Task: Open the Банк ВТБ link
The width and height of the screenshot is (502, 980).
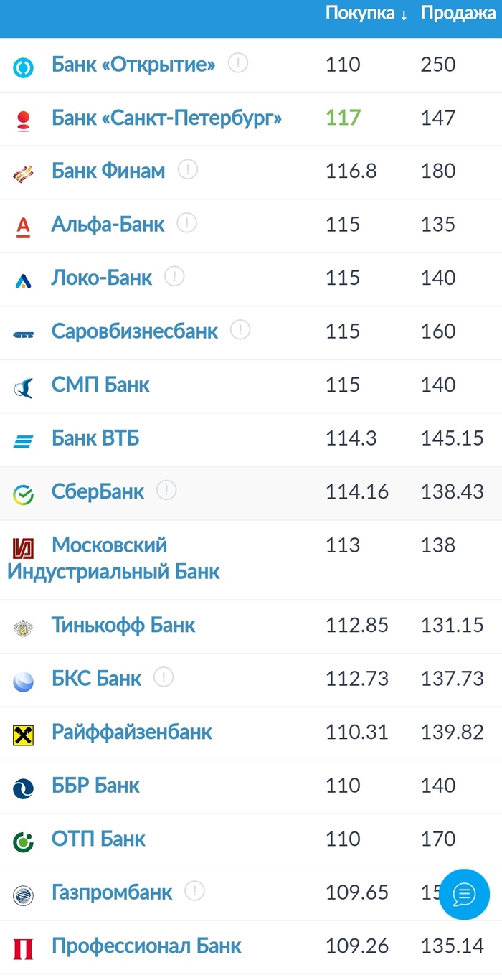Action: [95, 438]
